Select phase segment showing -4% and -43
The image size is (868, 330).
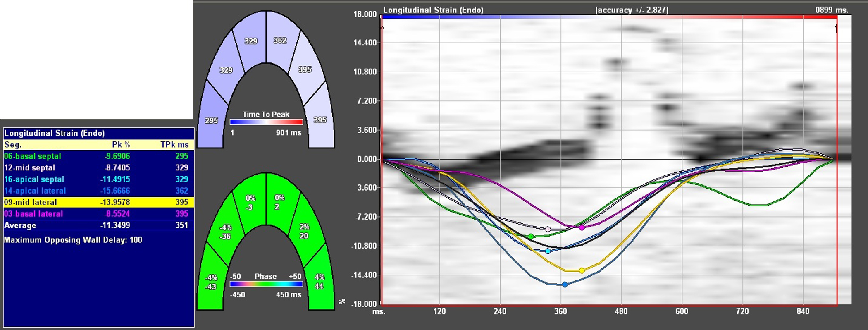click(x=211, y=282)
